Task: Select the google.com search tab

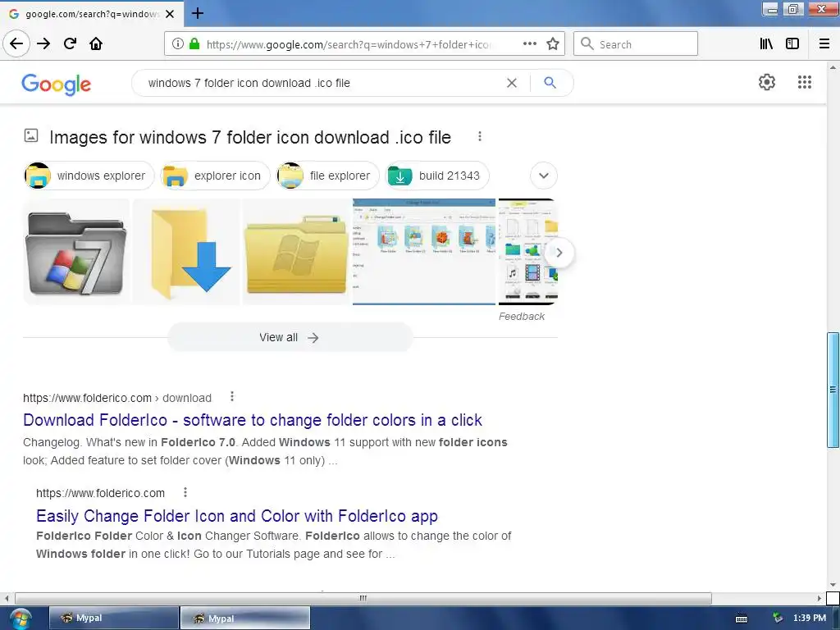Action: [91, 14]
